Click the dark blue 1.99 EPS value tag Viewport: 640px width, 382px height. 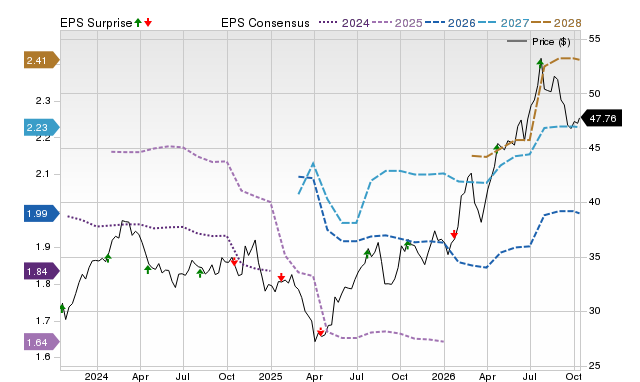pos(42,213)
